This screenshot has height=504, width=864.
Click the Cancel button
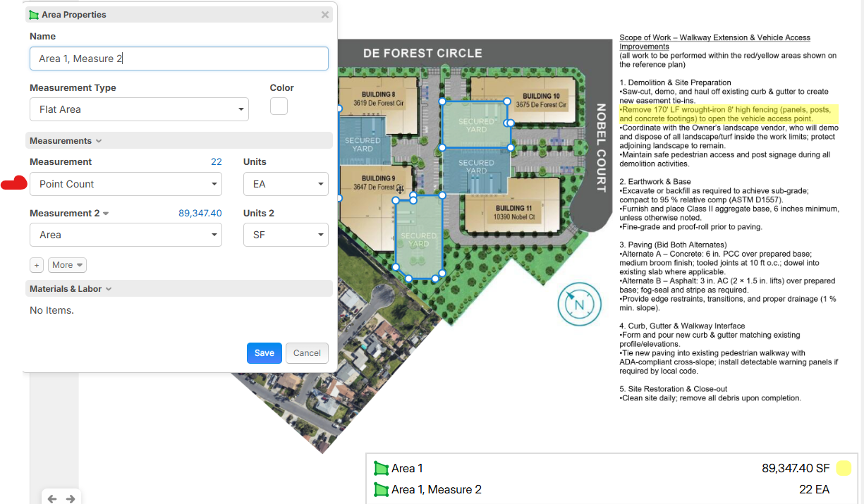307,353
